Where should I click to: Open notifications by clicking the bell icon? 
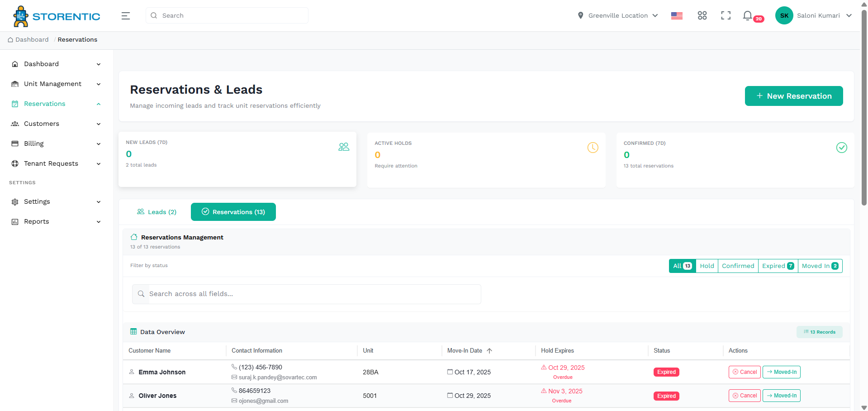click(747, 15)
